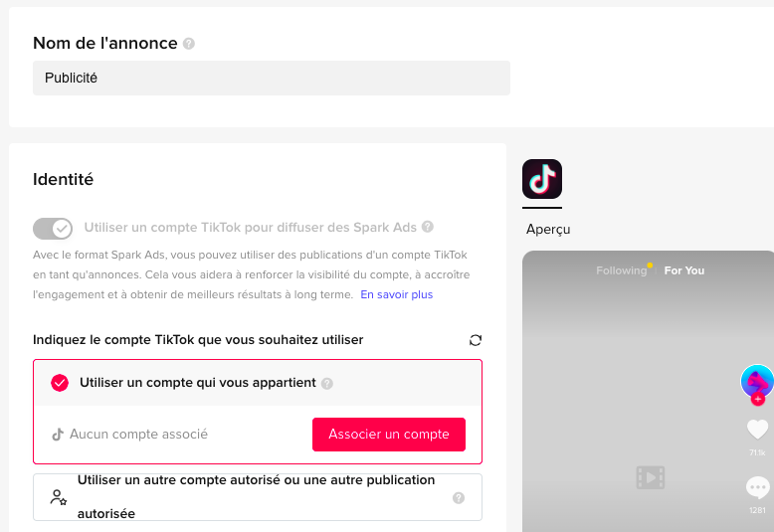The height and width of the screenshot is (532, 774).
Task: Open the 'En savoir plus' link
Action: 397,294
